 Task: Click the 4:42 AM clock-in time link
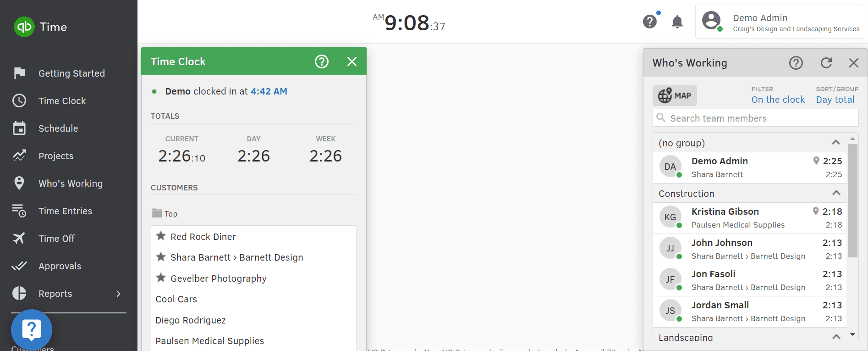(269, 91)
